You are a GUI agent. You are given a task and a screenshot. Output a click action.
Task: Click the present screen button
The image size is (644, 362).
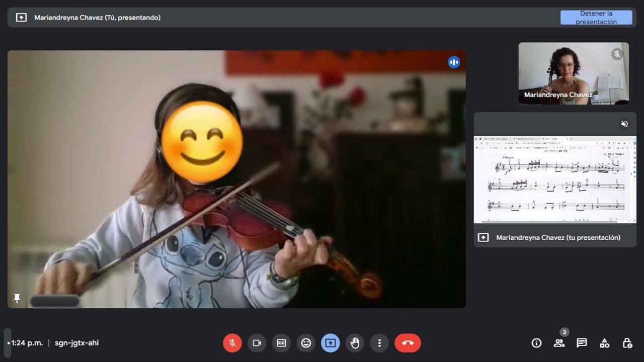(x=331, y=343)
